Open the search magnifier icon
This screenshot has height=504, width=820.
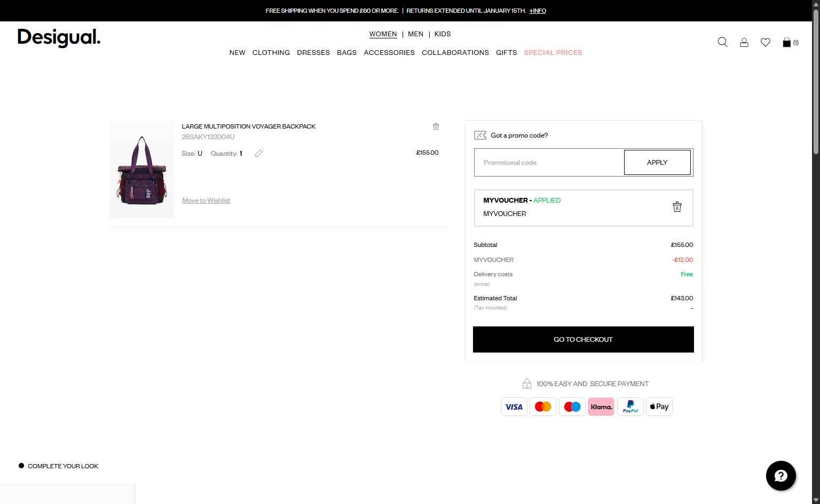[722, 42]
